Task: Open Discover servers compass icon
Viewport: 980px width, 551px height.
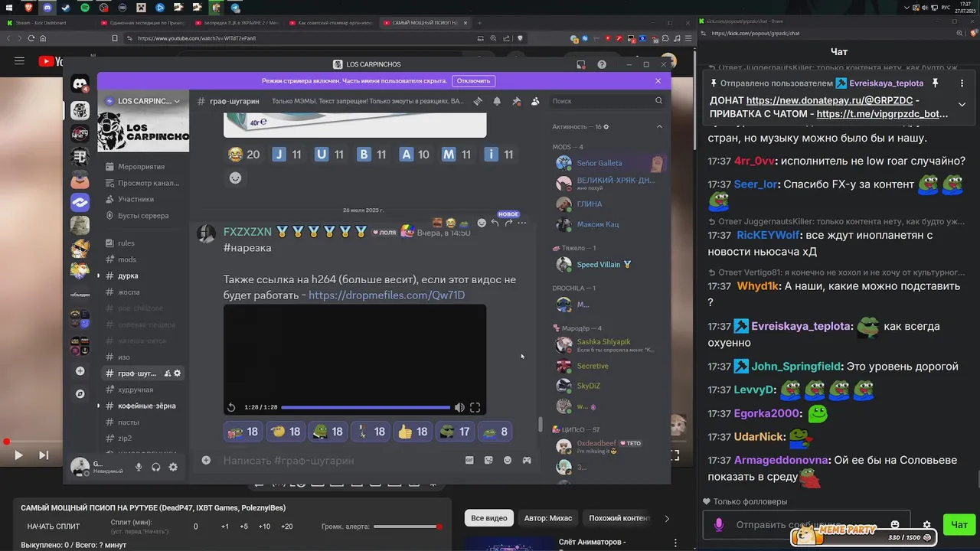Action: (80, 394)
